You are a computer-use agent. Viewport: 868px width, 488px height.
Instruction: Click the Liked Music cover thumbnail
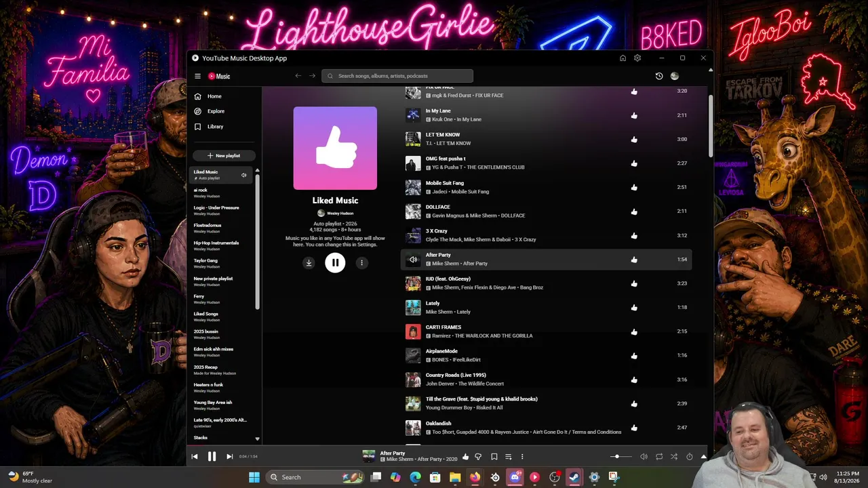pos(335,148)
